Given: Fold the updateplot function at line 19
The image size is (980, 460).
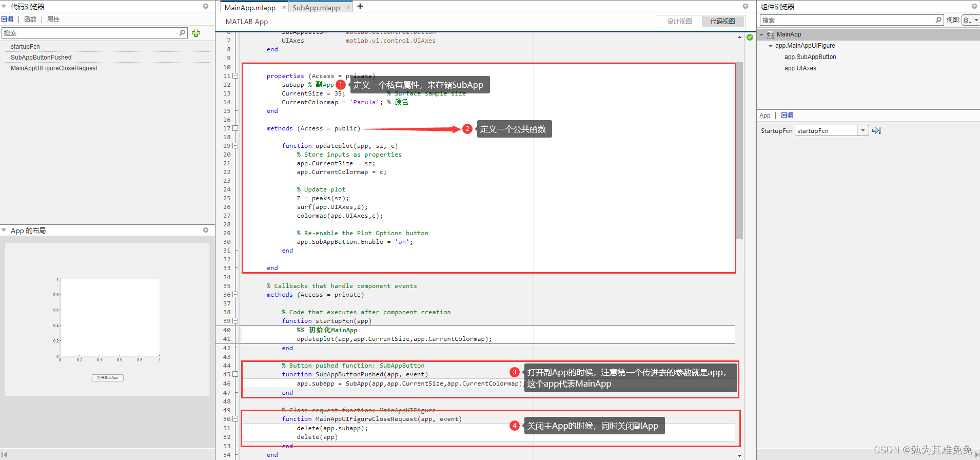Looking at the screenshot, I should (x=236, y=146).
